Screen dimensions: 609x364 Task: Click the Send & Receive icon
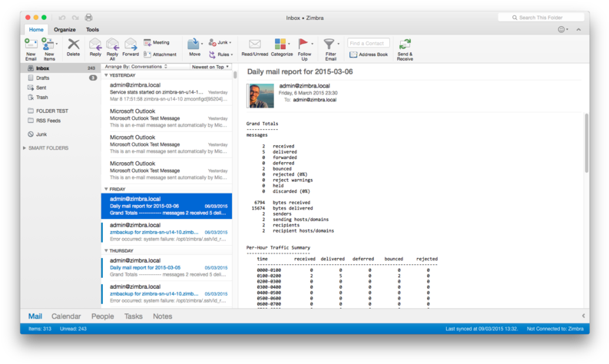pos(405,45)
